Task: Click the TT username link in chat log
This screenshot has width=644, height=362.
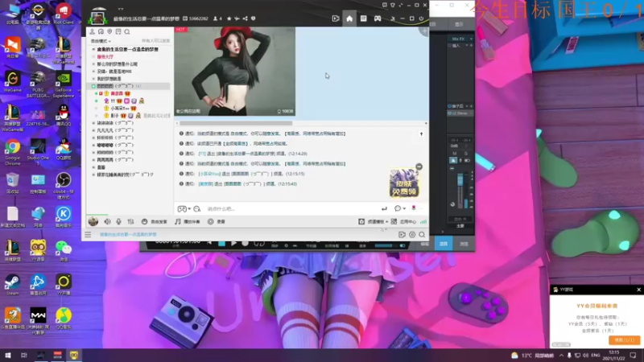Action: [202, 154]
